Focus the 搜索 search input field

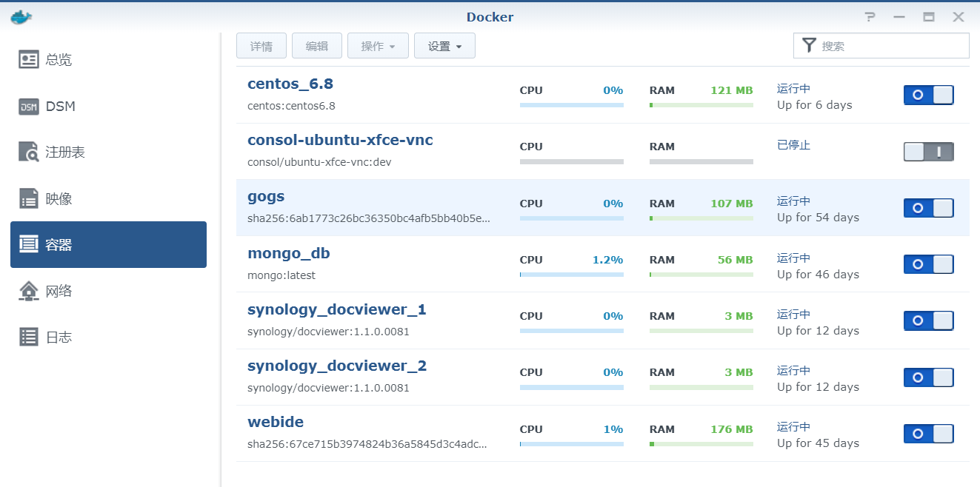pos(881,45)
